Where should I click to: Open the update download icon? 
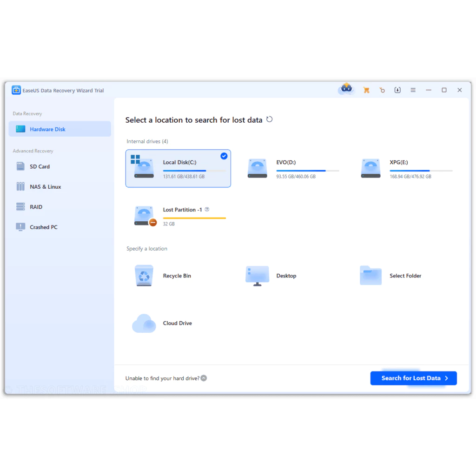tap(397, 90)
